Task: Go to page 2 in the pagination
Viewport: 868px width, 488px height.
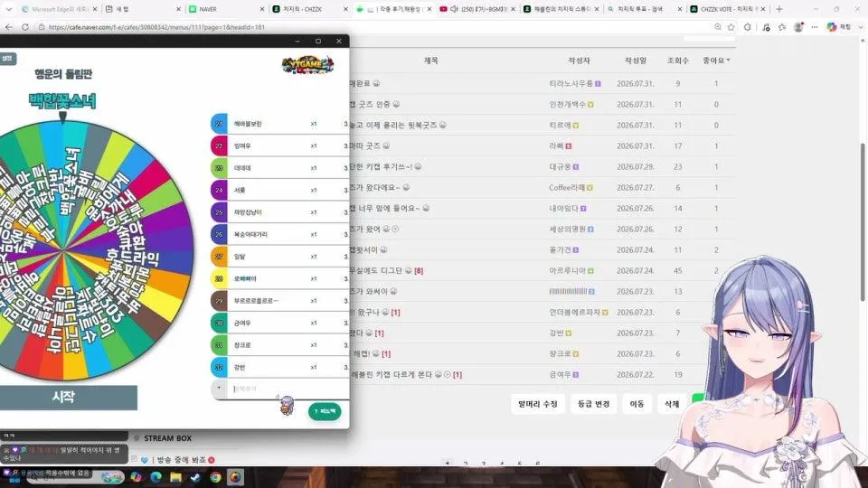Action: [x=466, y=464]
